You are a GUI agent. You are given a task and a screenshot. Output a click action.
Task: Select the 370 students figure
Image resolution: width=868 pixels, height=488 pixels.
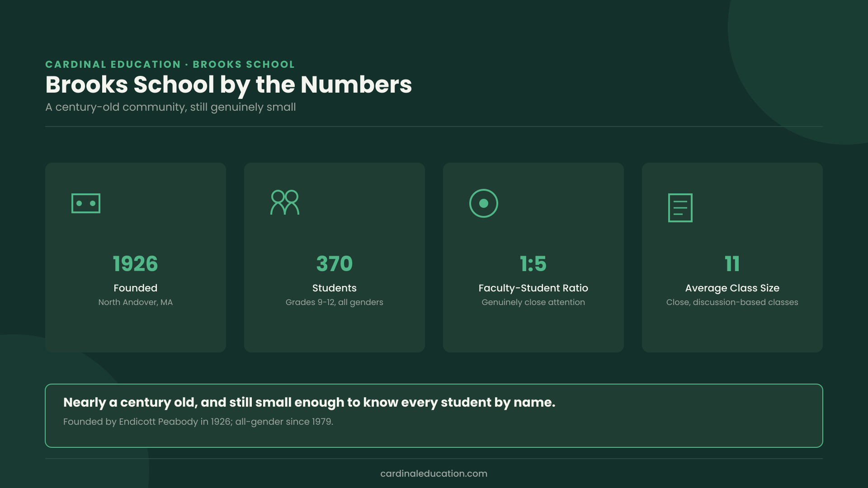tap(335, 264)
